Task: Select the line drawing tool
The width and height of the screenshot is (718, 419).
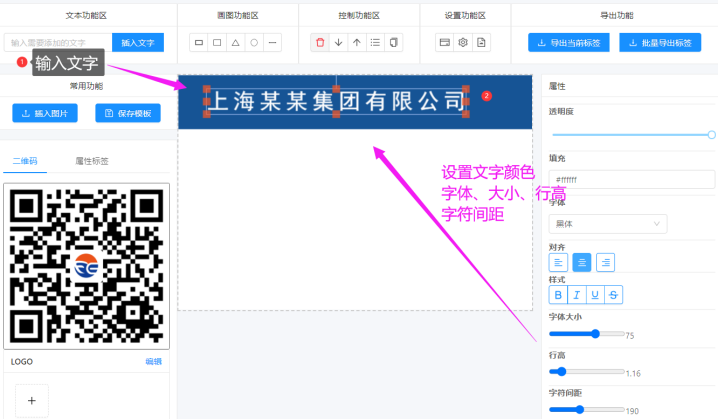Action: (x=272, y=43)
